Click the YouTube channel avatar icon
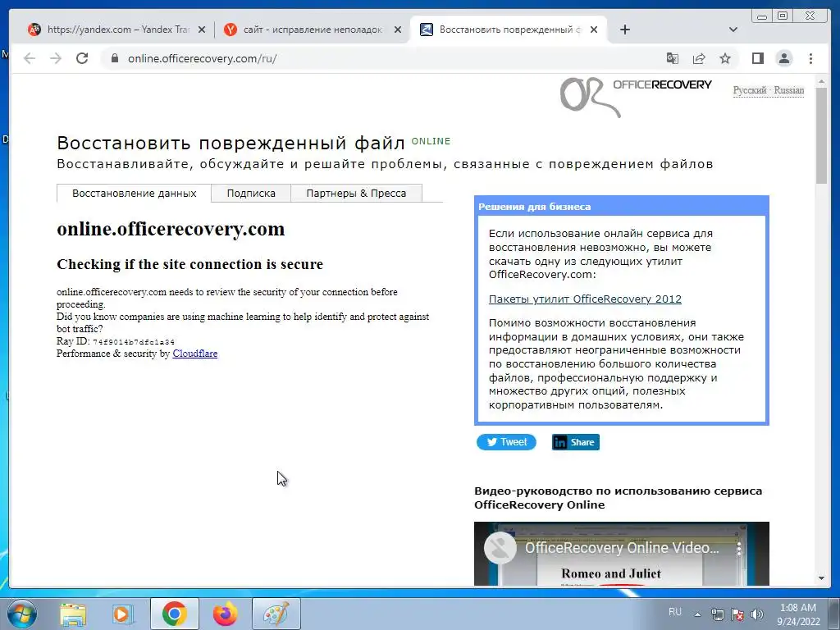 pyautogui.click(x=500, y=548)
